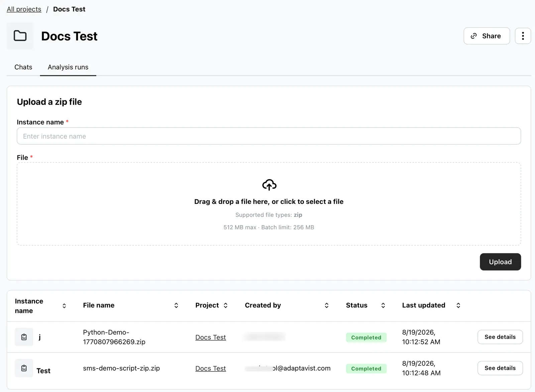The image size is (535, 392).
Task: Click the analysis icon for instance j
Action: 24,337
